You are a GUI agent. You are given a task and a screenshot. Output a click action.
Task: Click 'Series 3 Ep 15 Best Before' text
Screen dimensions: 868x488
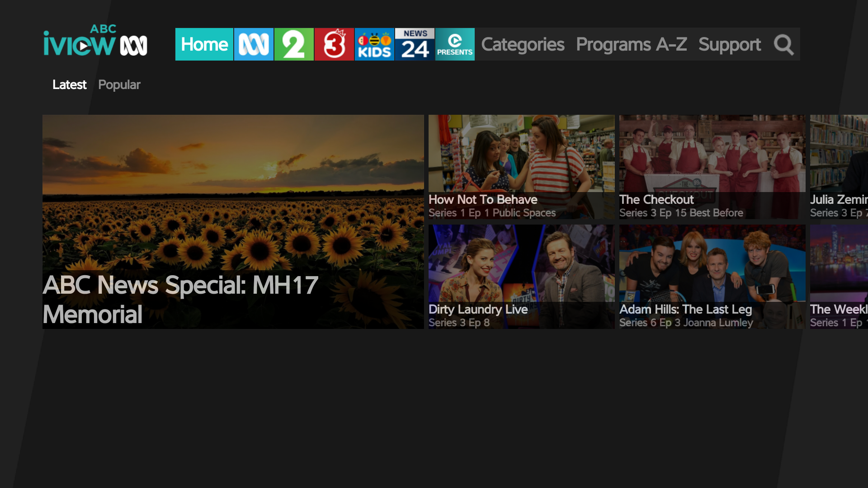pyautogui.click(x=681, y=213)
